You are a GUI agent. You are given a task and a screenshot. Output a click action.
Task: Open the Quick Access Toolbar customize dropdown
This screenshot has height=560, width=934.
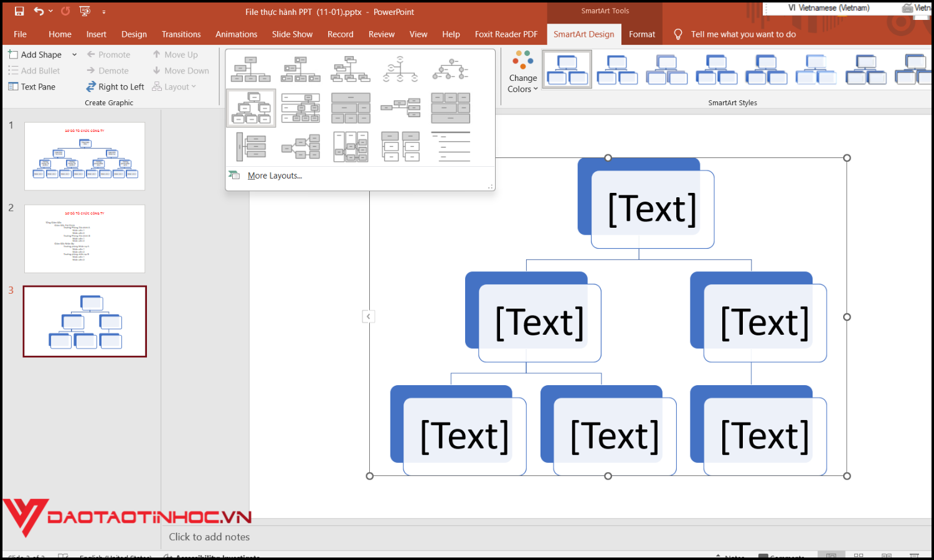[103, 12]
